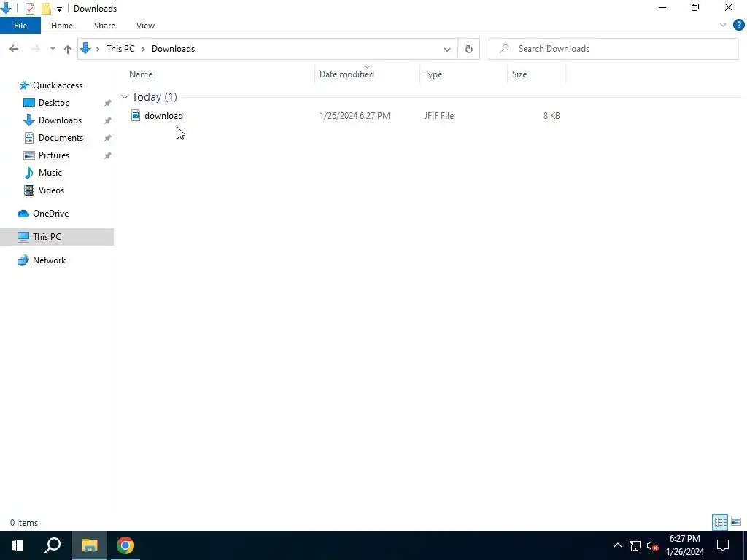The image size is (747, 560).
Task: Open Desktop in the navigation pane
Action: [54, 103]
